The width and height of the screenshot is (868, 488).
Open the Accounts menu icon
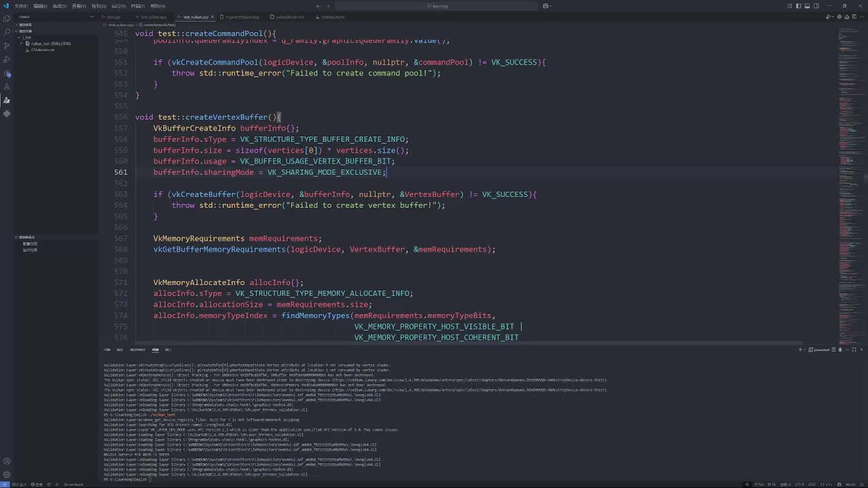[x=7, y=460]
